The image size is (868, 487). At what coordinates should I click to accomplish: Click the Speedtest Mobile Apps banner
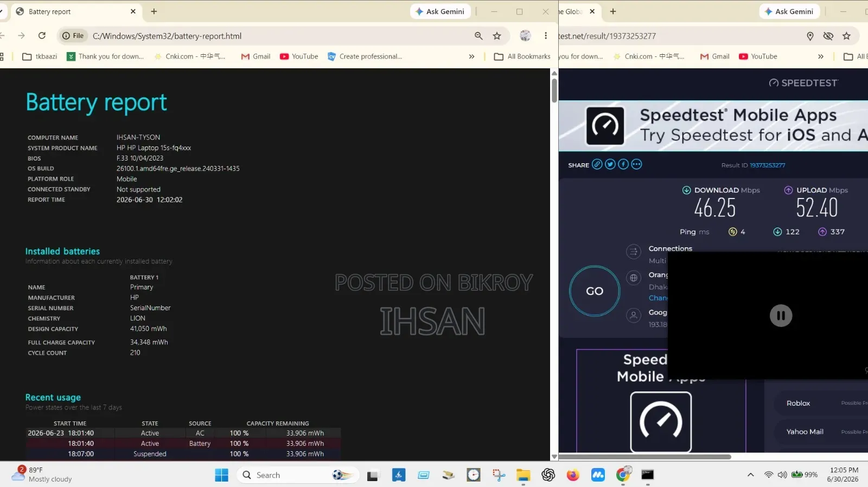(713, 126)
